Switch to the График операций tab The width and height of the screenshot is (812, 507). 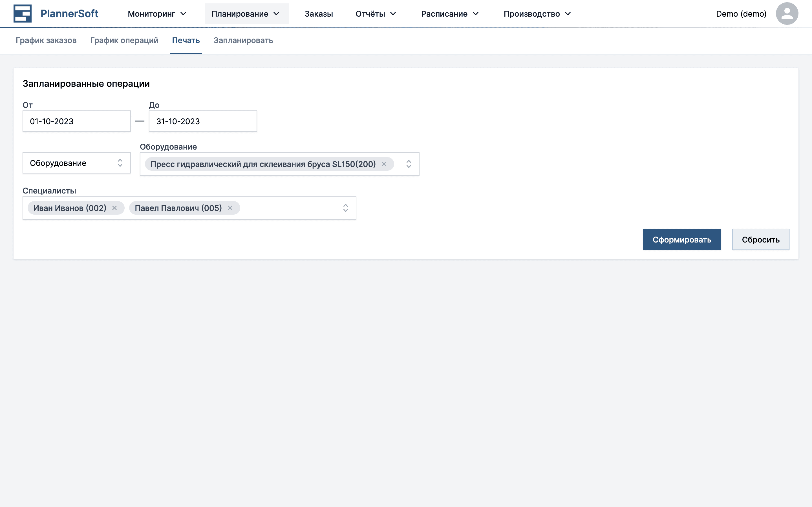click(x=124, y=40)
